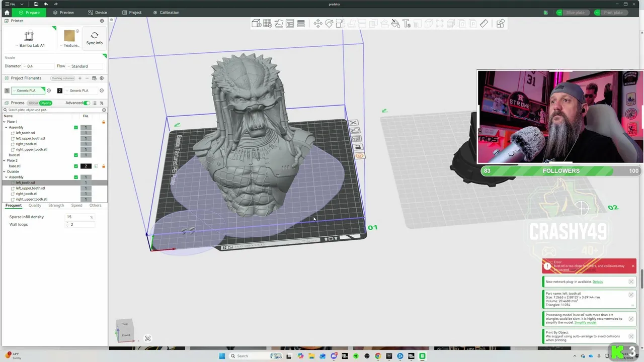The image size is (644, 362).
Task: Open the Strength settings tab
Action: click(x=56, y=205)
